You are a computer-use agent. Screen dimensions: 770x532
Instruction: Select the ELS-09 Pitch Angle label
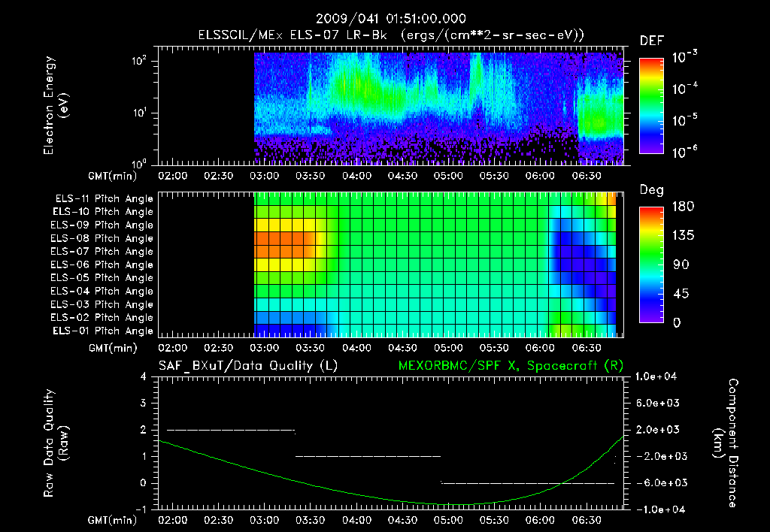(102, 225)
